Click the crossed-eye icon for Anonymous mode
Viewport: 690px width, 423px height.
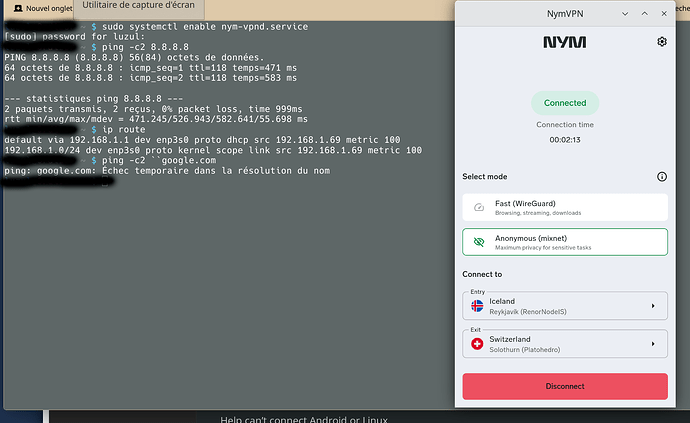[479, 242]
